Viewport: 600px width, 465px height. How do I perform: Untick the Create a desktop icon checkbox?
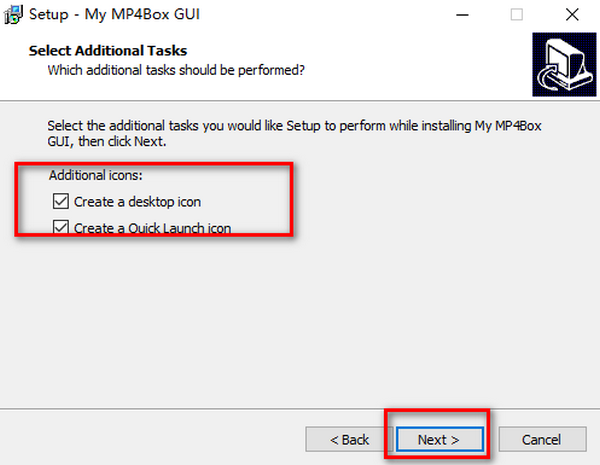(x=60, y=202)
